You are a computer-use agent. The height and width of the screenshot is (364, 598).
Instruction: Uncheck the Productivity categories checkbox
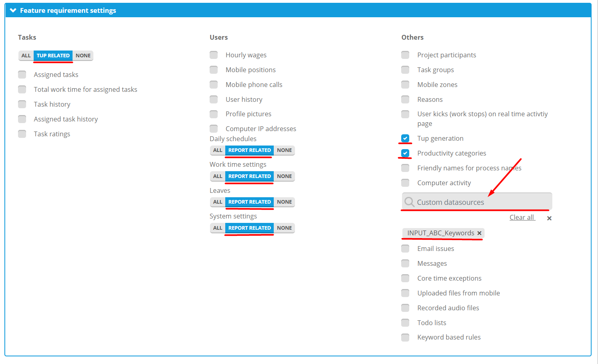[405, 153]
